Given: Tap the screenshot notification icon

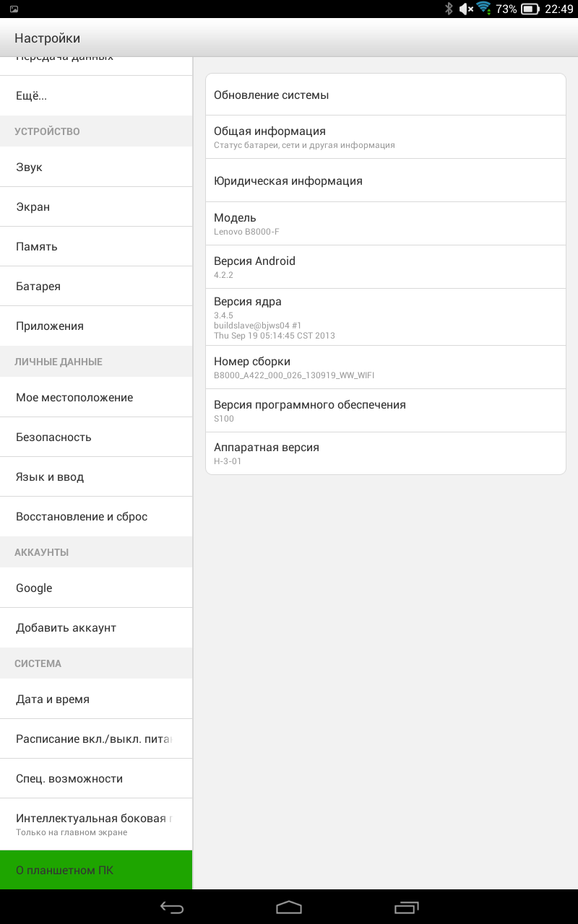Looking at the screenshot, I should click(14, 9).
